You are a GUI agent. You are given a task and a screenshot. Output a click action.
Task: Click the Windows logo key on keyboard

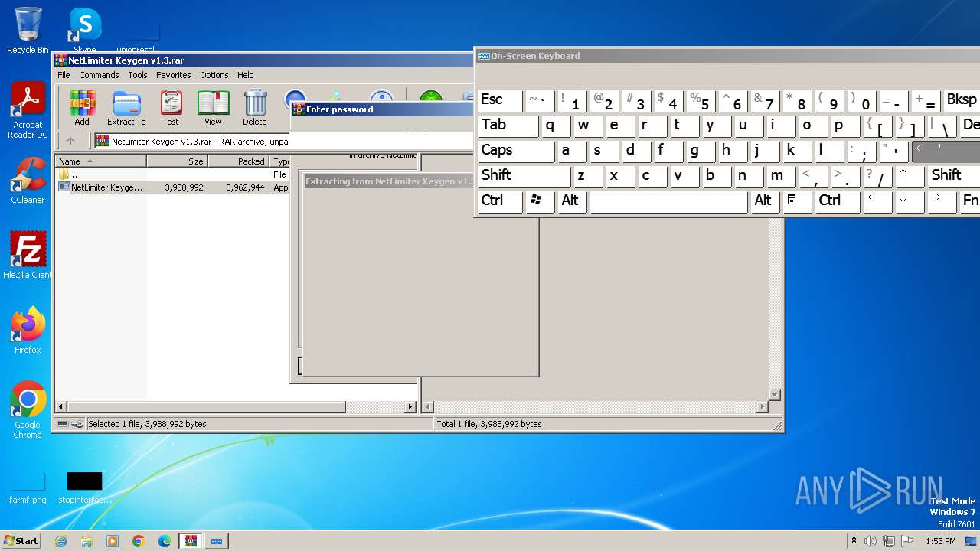click(x=541, y=201)
